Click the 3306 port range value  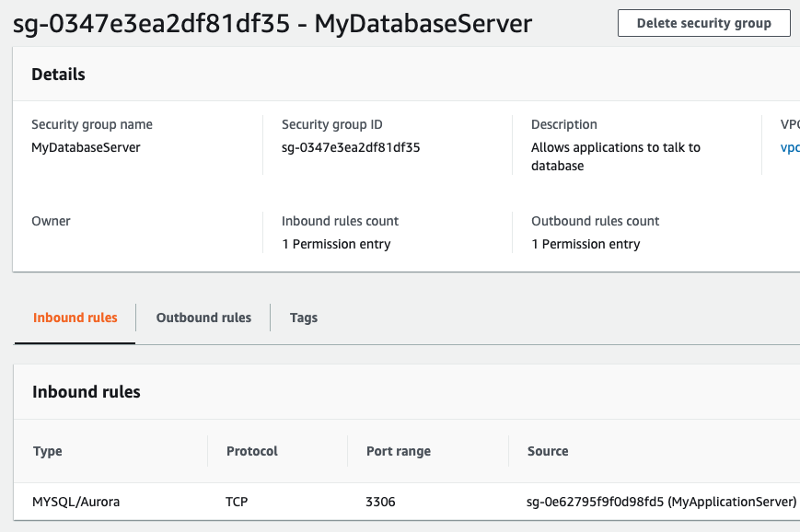pos(380,502)
